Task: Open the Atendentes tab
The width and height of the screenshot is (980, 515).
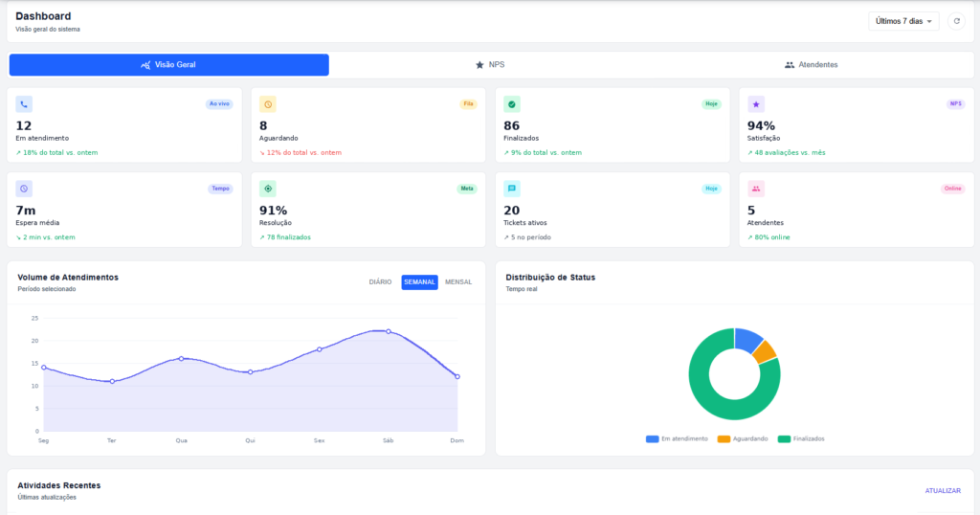Action: coord(811,65)
